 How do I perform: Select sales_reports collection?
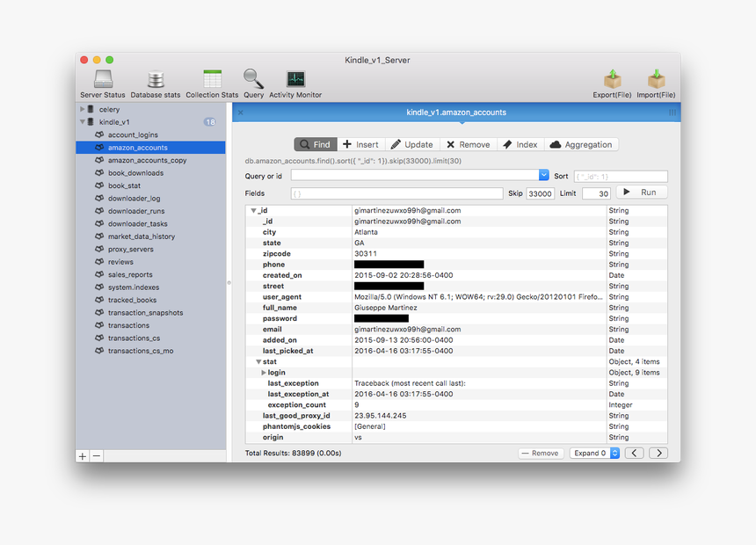150,274
